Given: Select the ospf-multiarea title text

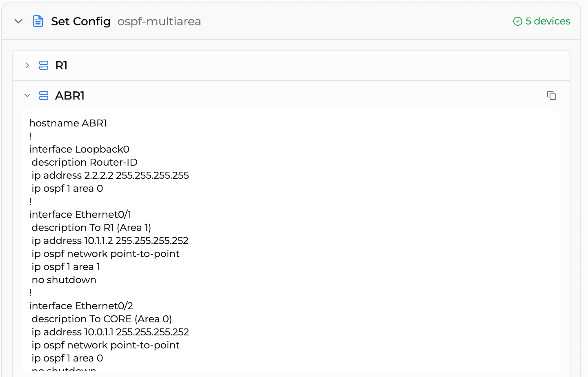Looking at the screenshot, I should coord(159,22).
